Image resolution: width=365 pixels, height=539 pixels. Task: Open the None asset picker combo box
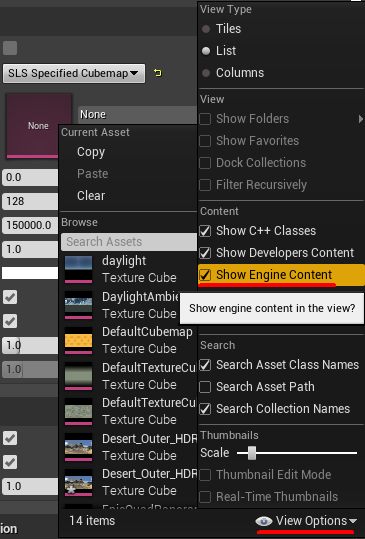137,114
